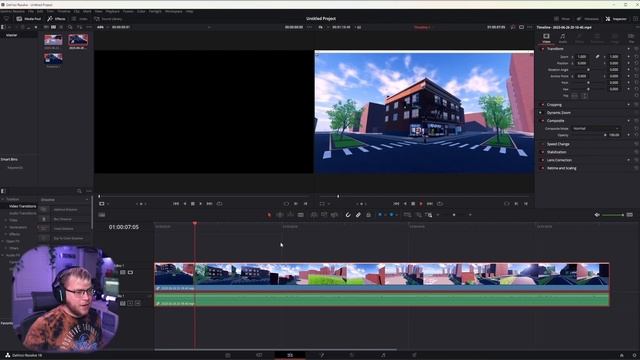Select the highlighted second clip thumbnail
Image resolution: width=640 pixels, height=360 pixels.
[78, 40]
